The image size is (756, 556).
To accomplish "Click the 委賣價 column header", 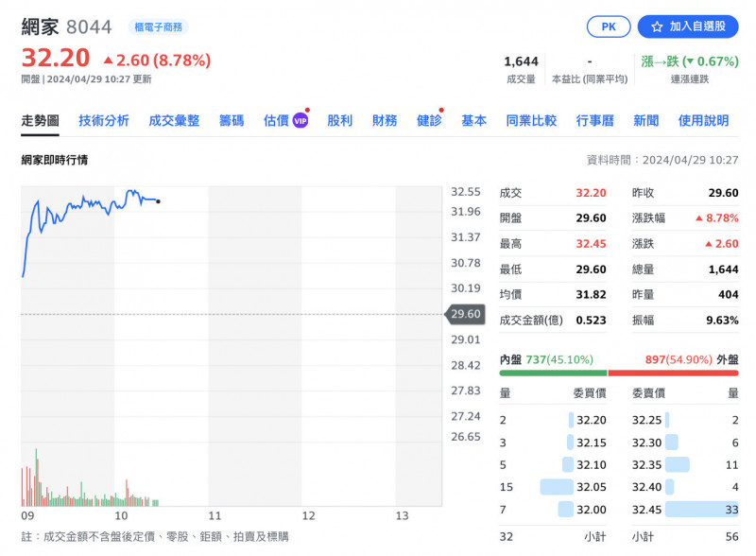I will [648, 393].
